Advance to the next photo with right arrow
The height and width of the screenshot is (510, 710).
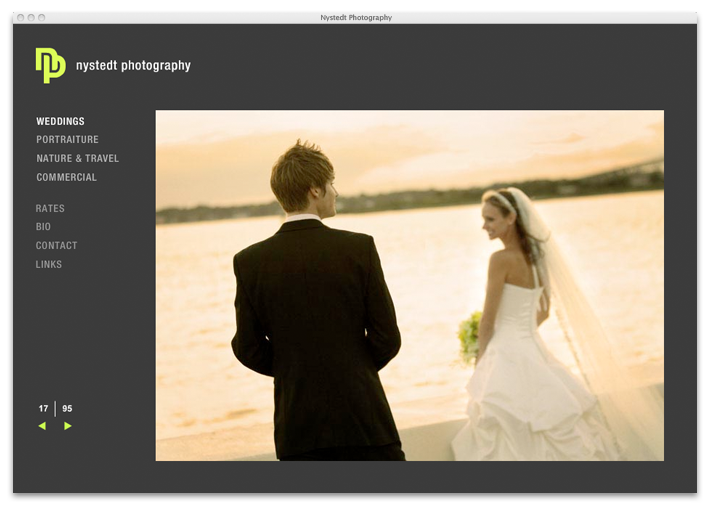[x=68, y=426]
